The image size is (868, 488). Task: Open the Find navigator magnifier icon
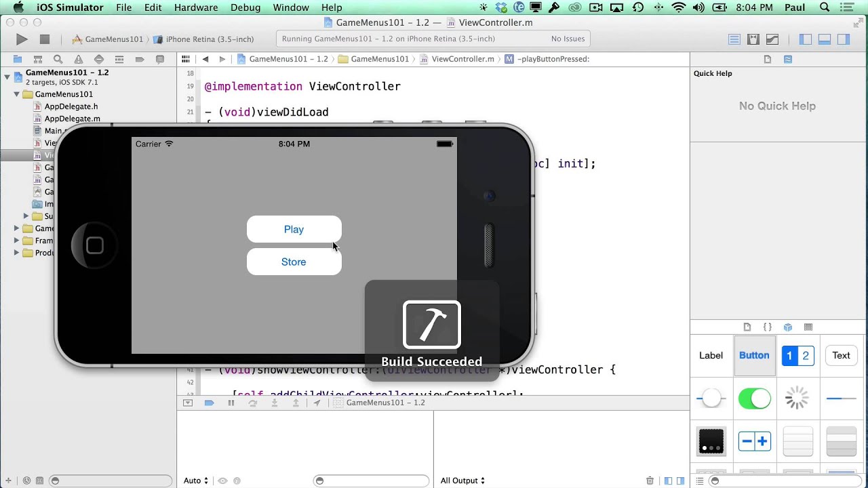(58, 59)
